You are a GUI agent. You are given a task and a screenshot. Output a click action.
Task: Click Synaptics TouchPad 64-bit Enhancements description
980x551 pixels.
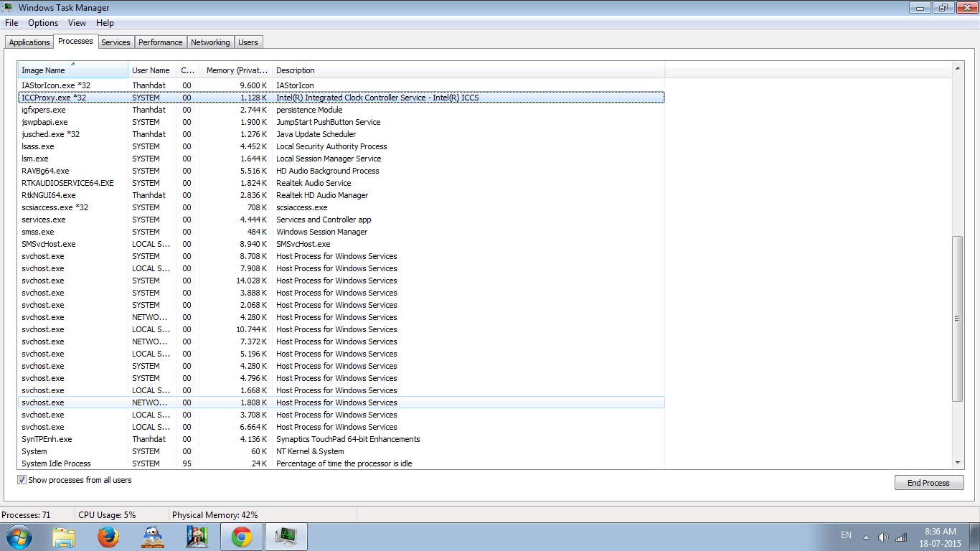(x=348, y=439)
